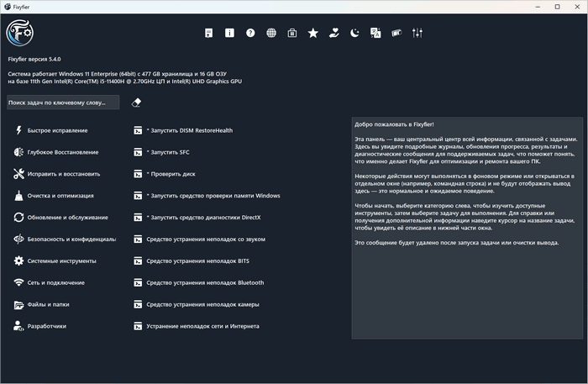This screenshot has height=384, width=588.
Task: Open the Глубокое Восстановление category
Action: tap(63, 152)
